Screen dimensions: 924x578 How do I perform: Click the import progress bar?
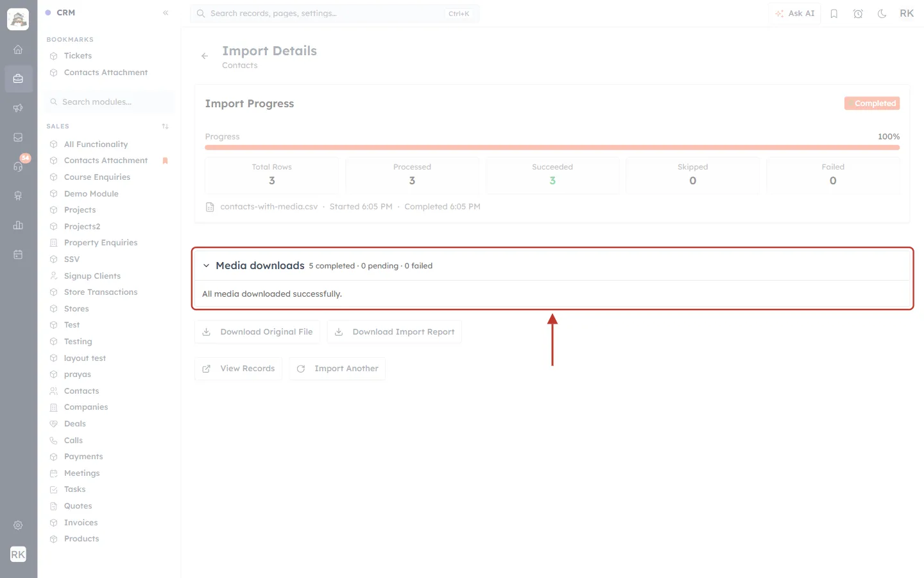point(552,148)
